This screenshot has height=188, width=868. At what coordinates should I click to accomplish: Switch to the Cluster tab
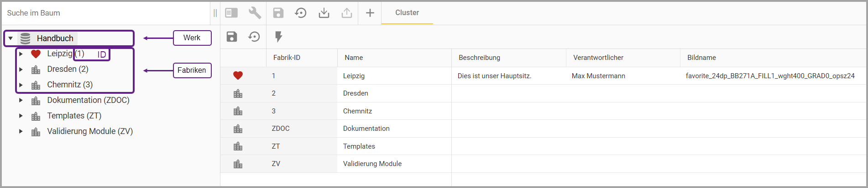[x=407, y=13]
